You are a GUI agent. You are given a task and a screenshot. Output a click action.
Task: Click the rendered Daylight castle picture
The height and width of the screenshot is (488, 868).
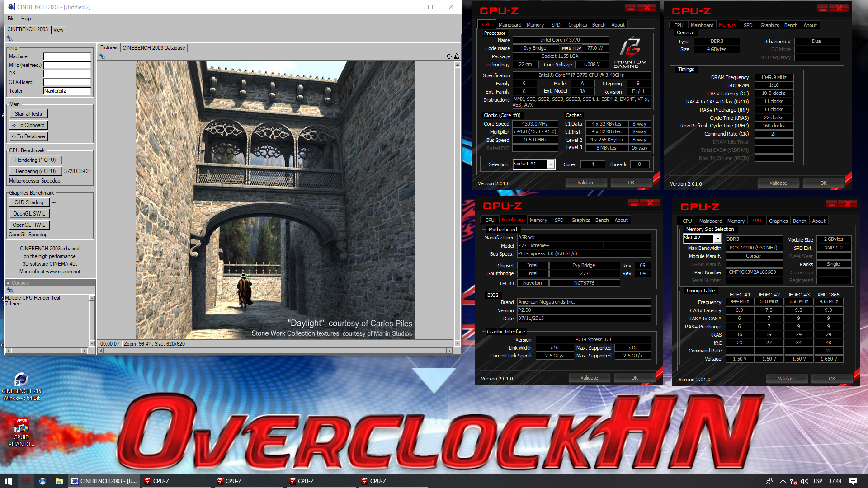(275, 200)
